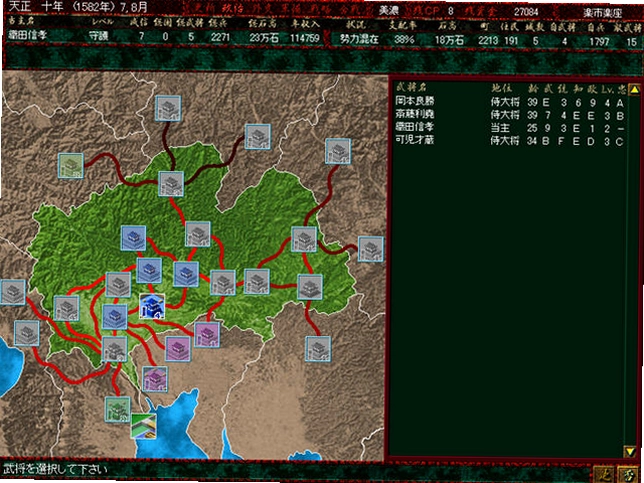Click the 18万石 province koku value

[x=450, y=40]
